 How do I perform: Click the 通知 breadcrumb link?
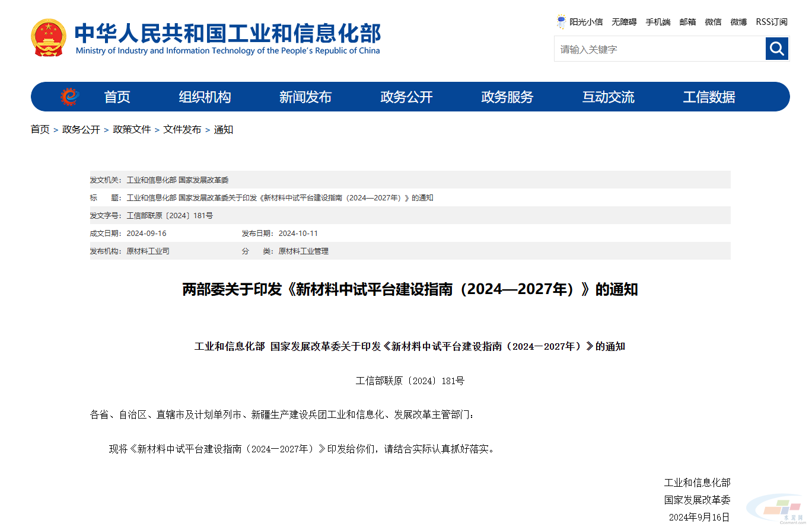(x=224, y=129)
